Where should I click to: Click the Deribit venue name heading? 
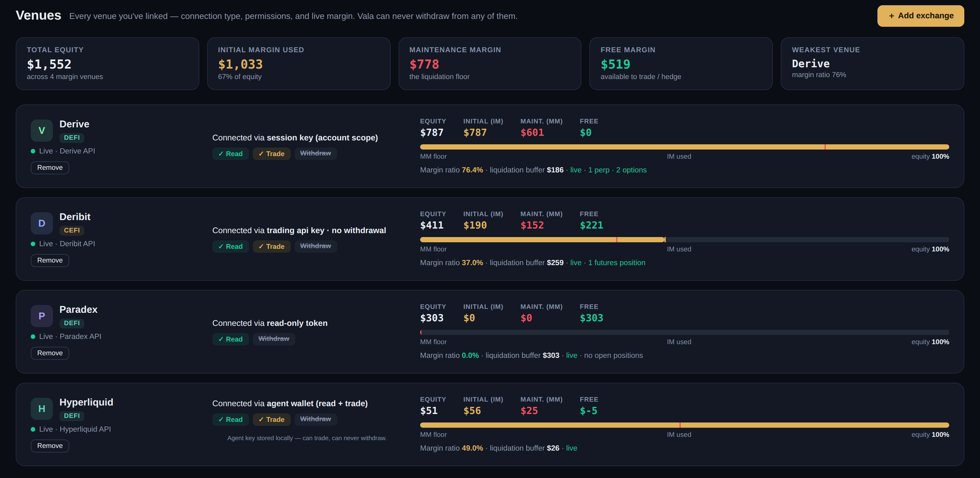[75, 217]
